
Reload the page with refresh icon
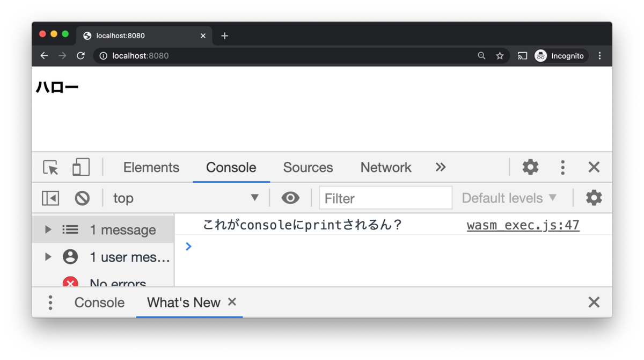[80, 56]
